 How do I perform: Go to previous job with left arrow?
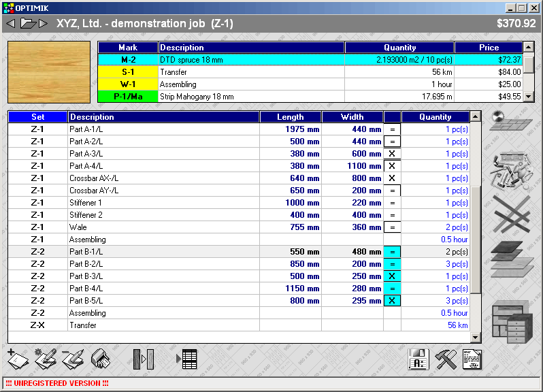(x=10, y=24)
